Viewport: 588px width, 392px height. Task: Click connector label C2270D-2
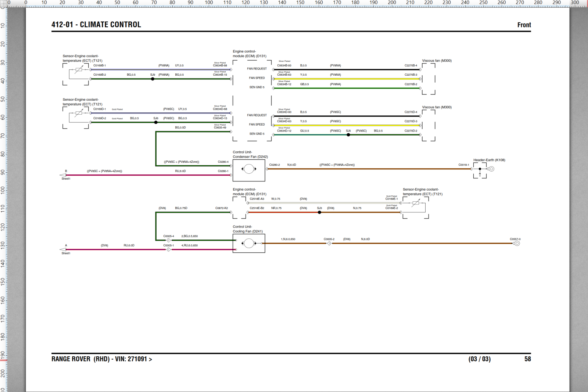point(411,131)
